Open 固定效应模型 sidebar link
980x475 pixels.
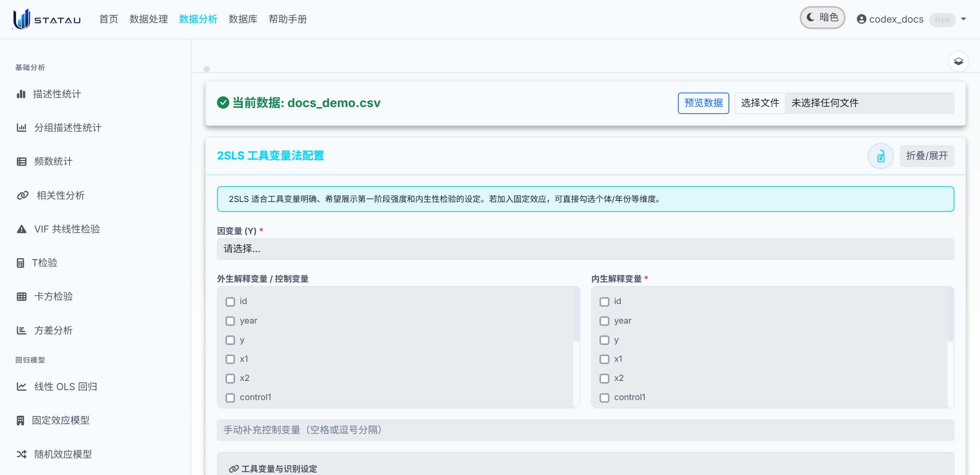coord(60,420)
